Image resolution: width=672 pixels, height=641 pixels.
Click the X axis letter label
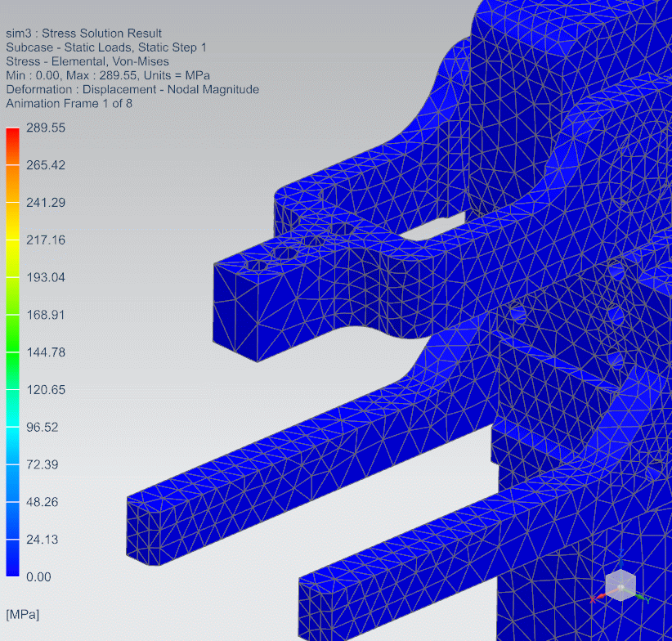tap(593, 601)
